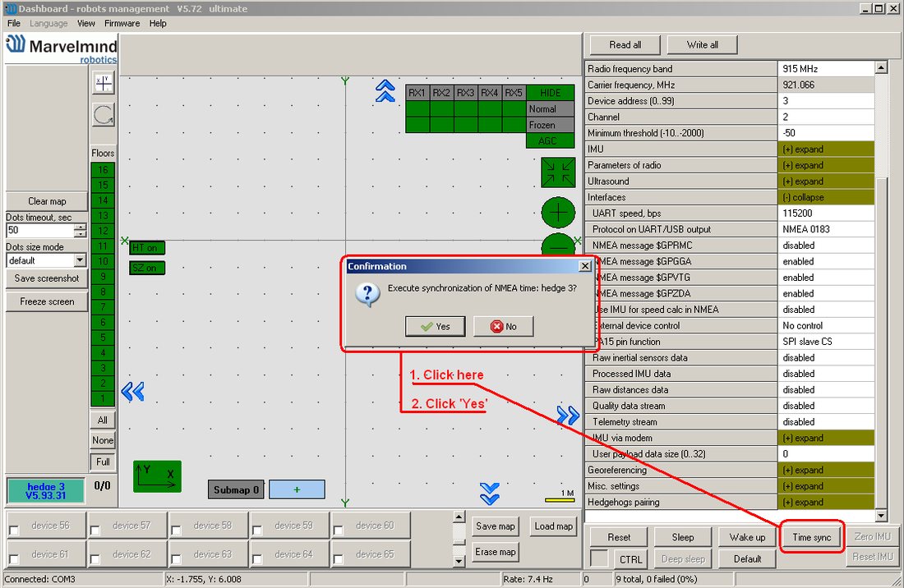Click the fit-to-screen arrows icon
The image size is (904, 588).
[558, 172]
